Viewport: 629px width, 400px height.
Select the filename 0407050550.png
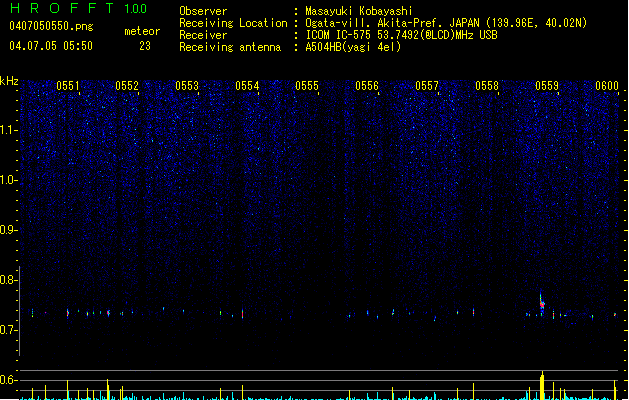point(51,26)
